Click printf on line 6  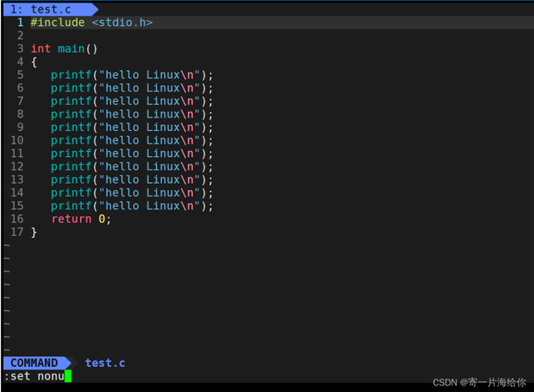(71, 88)
